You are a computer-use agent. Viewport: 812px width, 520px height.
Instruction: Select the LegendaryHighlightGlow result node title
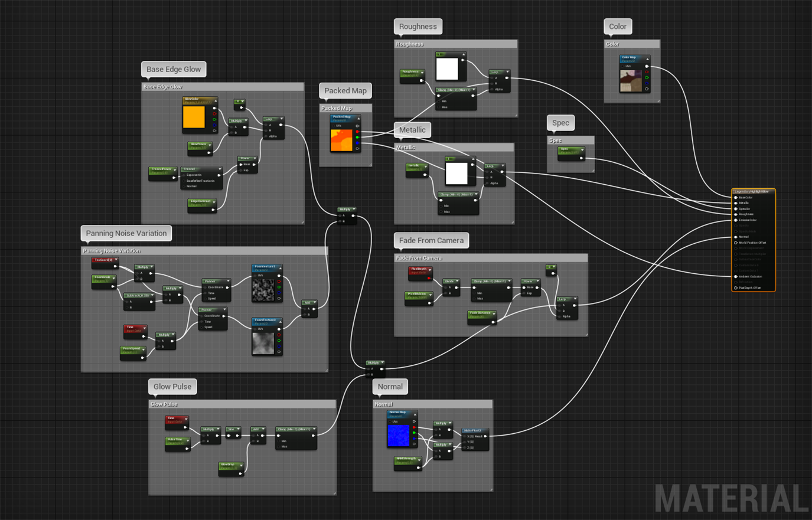click(x=754, y=192)
